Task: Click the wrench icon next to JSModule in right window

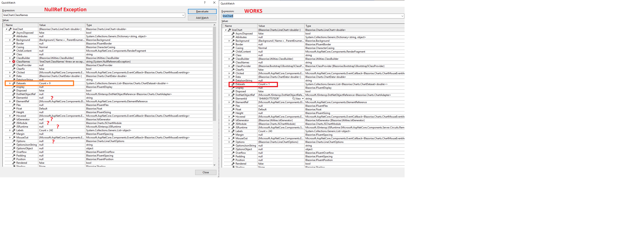Action: click(233, 124)
